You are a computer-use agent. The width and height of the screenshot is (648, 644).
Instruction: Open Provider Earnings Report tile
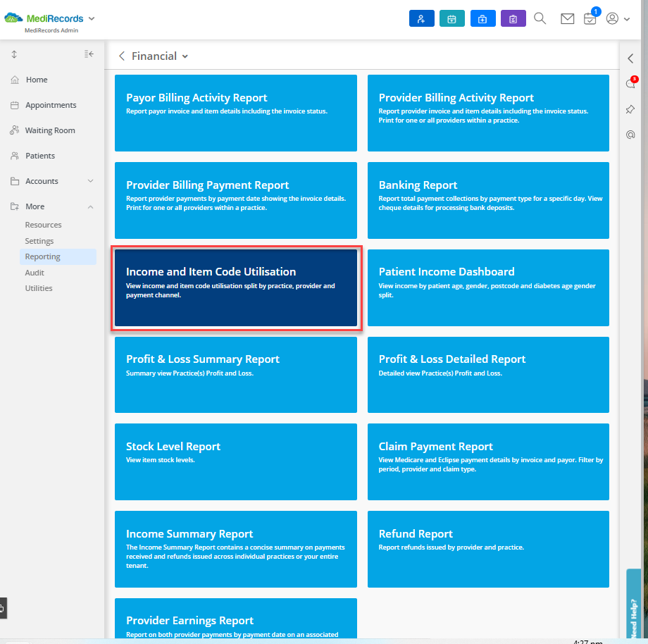(x=235, y=619)
